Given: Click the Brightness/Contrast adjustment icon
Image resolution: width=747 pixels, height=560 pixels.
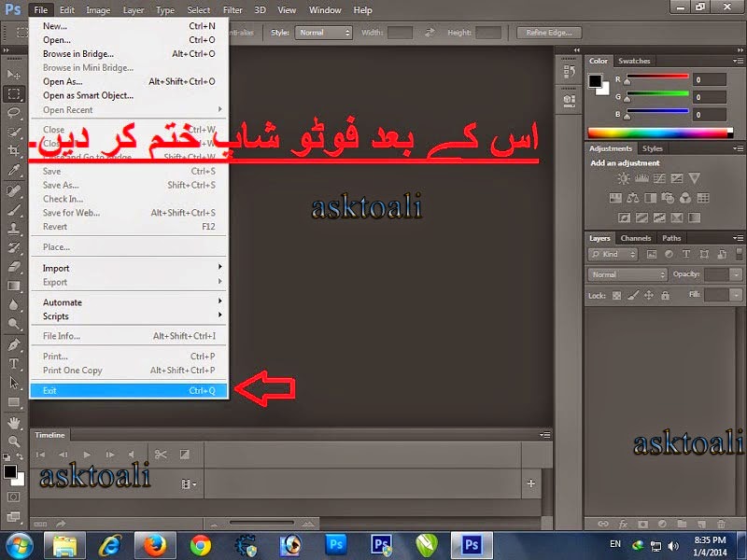Looking at the screenshot, I should pos(623,178).
